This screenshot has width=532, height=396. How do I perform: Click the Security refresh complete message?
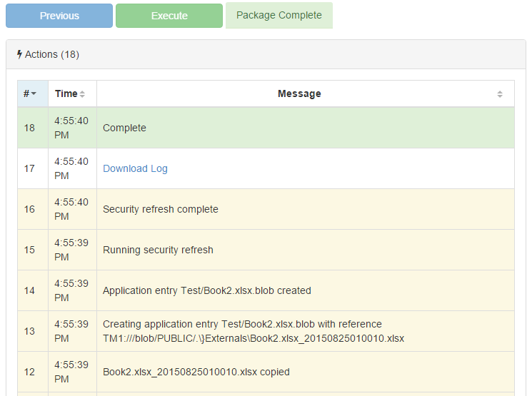click(161, 209)
